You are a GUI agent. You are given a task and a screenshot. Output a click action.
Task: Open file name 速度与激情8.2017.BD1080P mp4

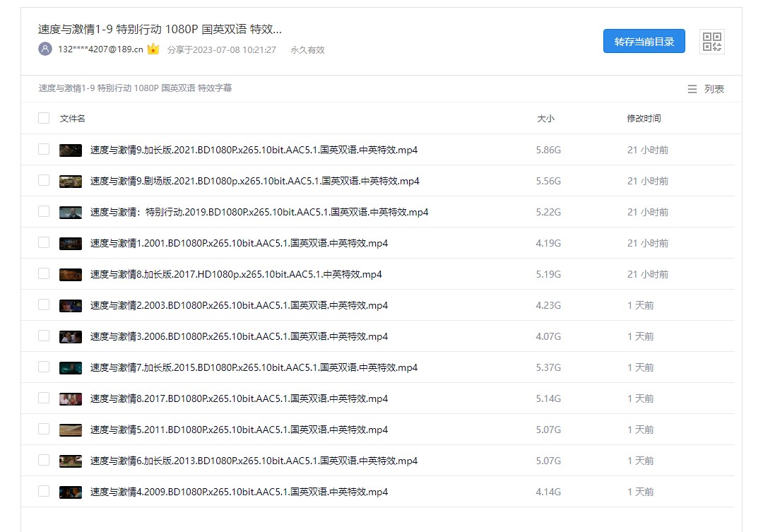coord(239,399)
